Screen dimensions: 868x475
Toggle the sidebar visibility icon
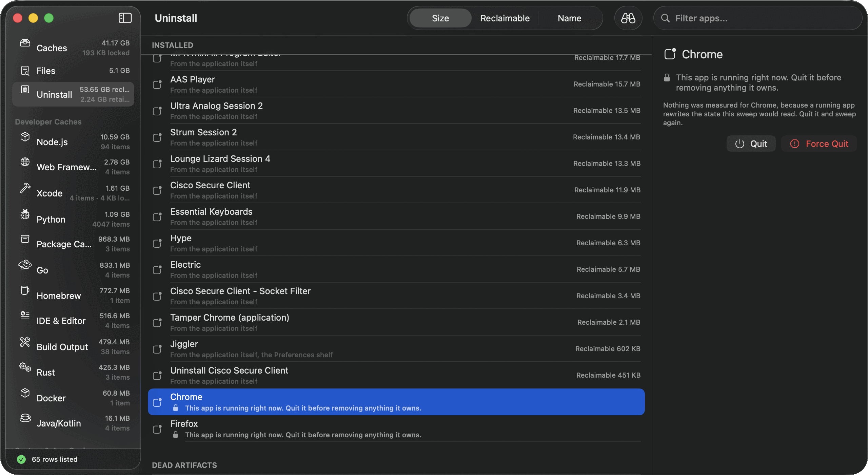click(x=125, y=18)
